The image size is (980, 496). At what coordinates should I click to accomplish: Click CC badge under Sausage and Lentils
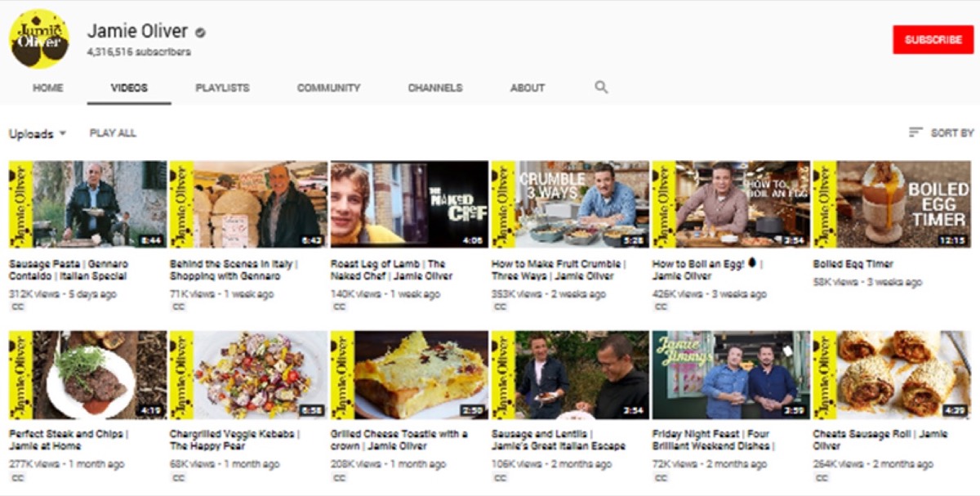pyautogui.click(x=501, y=477)
